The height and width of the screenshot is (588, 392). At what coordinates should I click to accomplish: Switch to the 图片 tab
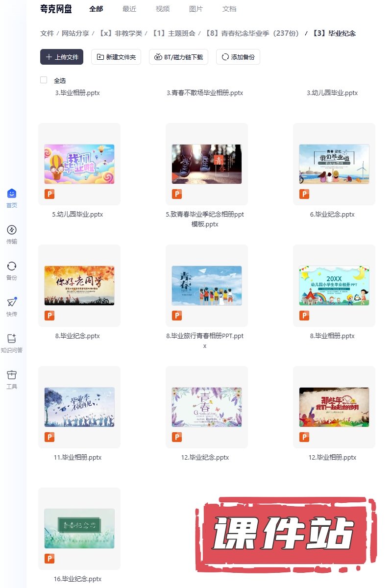(196, 9)
